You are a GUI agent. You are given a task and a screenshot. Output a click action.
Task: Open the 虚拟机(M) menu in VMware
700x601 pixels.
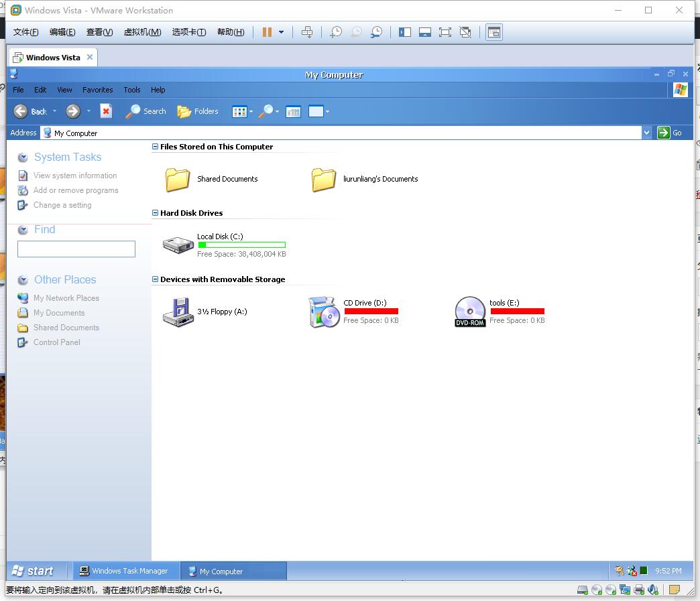(142, 32)
